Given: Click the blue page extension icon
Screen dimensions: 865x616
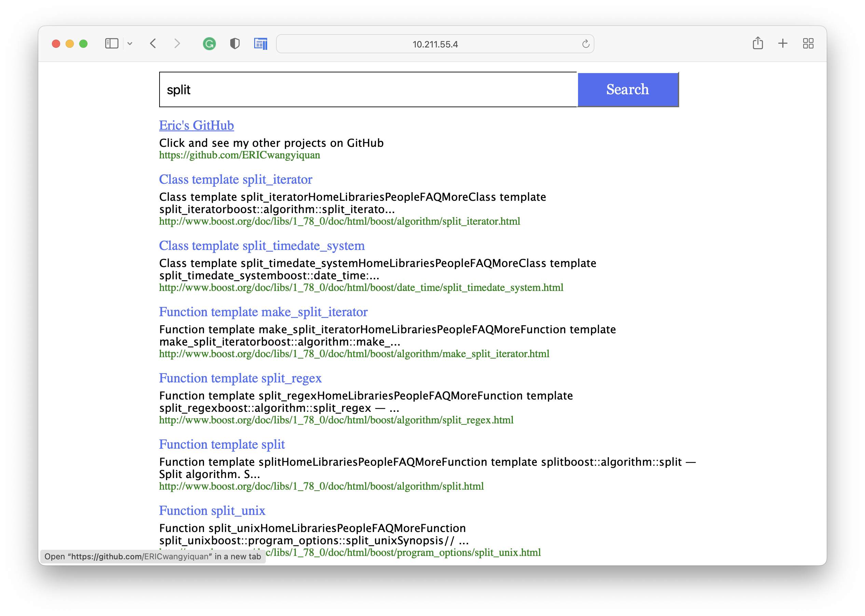Looking at the screenshot, I should (x=261, y=44).
